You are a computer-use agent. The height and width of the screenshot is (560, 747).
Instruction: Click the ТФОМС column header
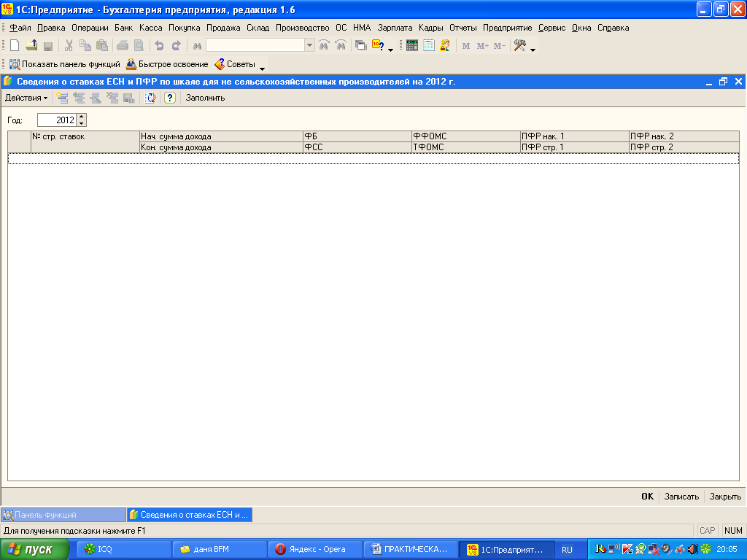pos(466,147)
